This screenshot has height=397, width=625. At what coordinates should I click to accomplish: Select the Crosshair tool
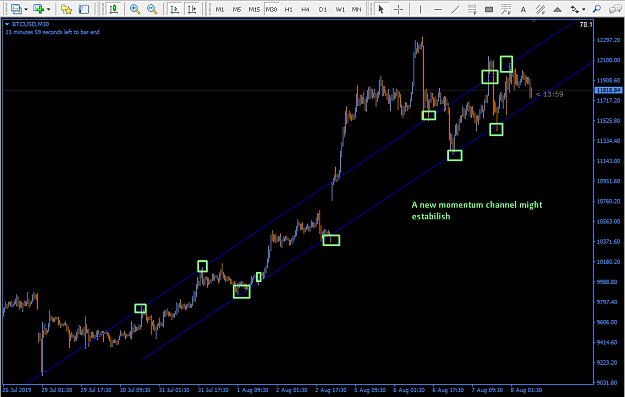(x=399, y=9)
